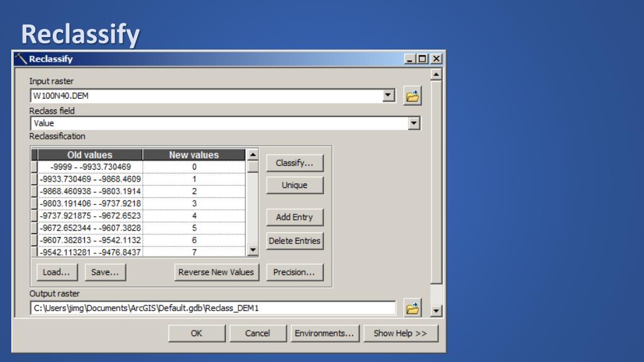Viewport: 644px width, 362px height.
Task: Open the Environments... settings
Action: [x=325, y=333]
